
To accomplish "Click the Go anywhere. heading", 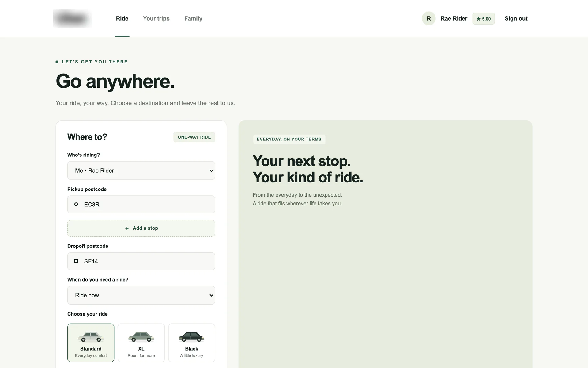I will [115, 81].
